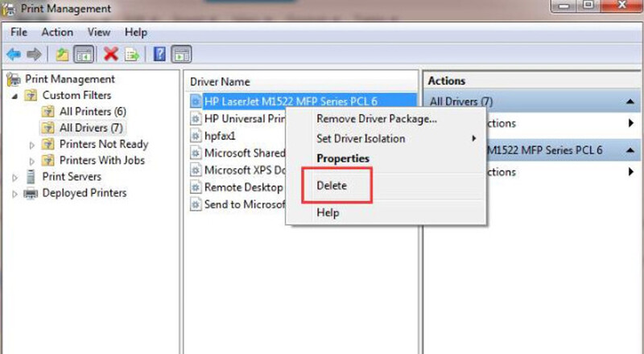644x354 pixels.
Task: Select HP LaserJet M1522 MFP Series PCL 6 row
Action: click(x=303, y=101)
